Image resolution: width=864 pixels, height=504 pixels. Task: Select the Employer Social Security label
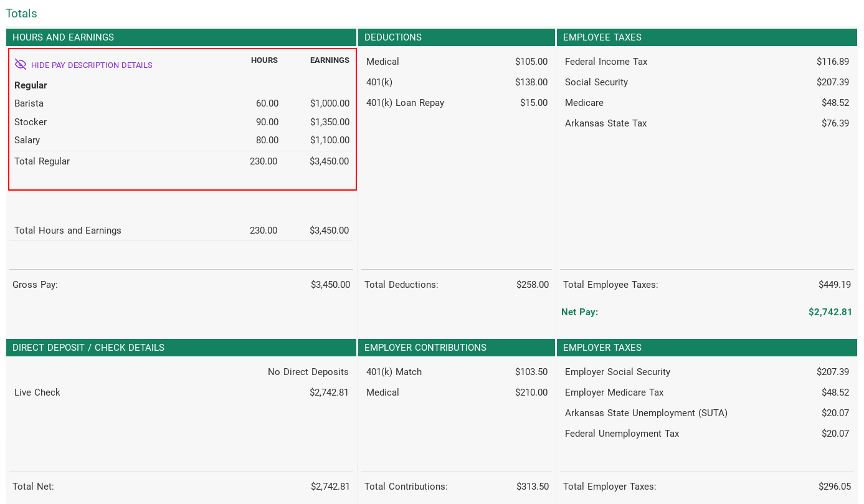(617, 372)
